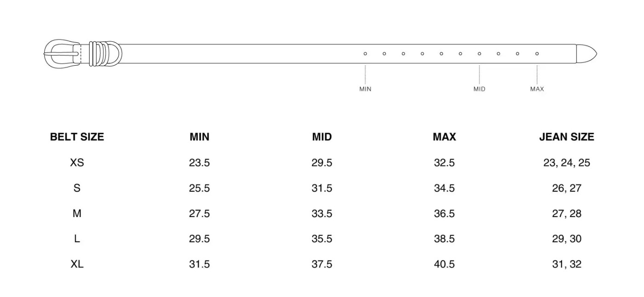Click the 40.5 max value for XL
This screenshot has width=644, height=297.
444,264
